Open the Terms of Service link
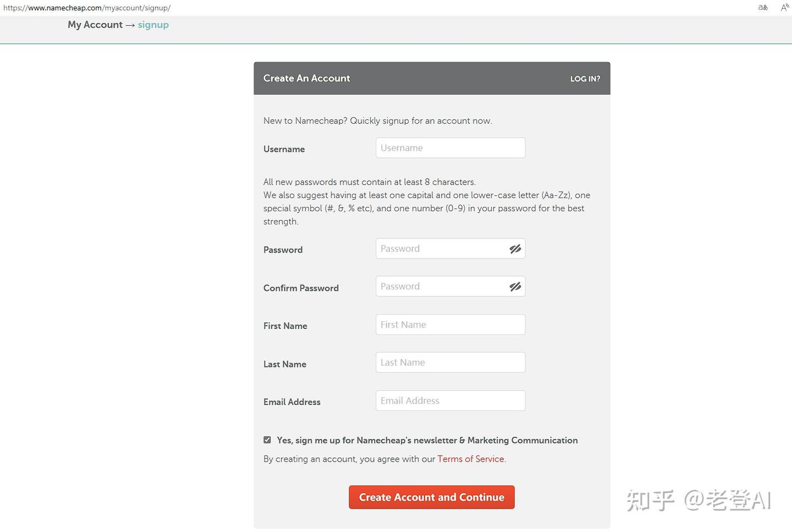 (x=470, y=459)
